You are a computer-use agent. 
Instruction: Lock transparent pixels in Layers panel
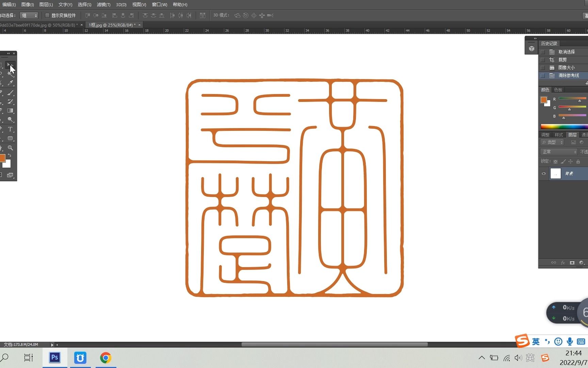click(555, 162)
